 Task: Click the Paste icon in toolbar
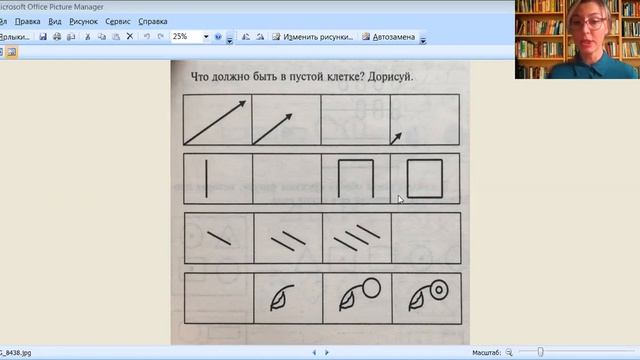tap(116, 37)
